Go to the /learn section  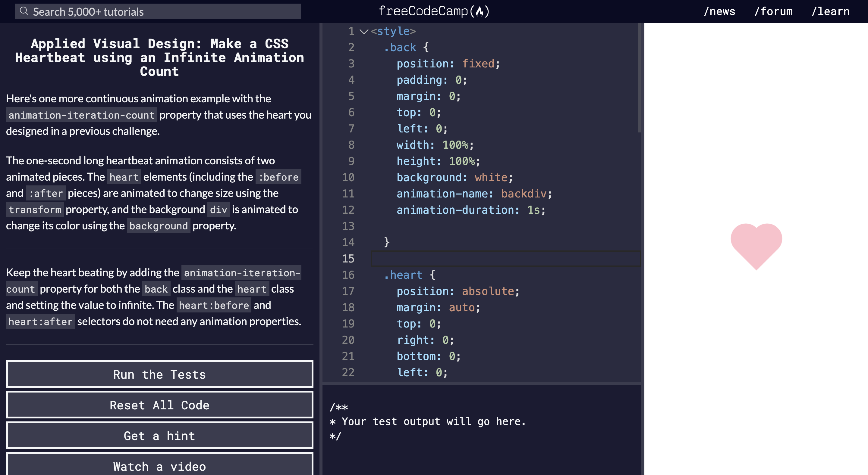pyautogui.click(x=830, y=11)
